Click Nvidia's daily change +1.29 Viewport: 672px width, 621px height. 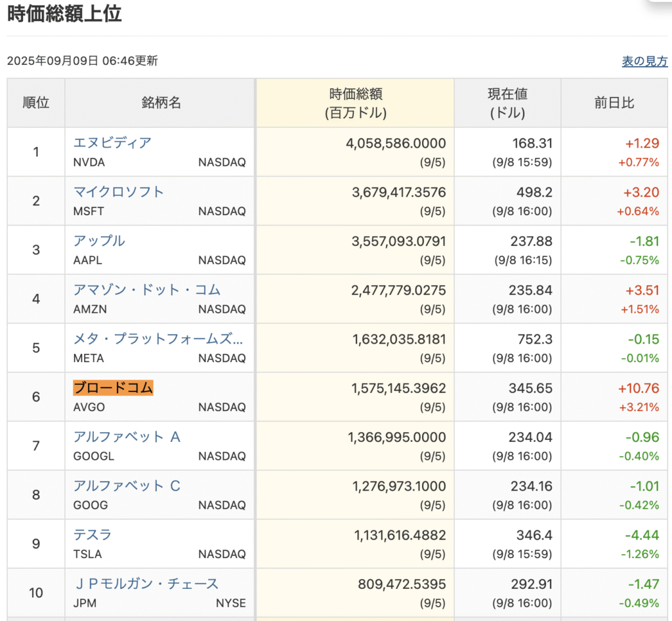tap(642, 143)
